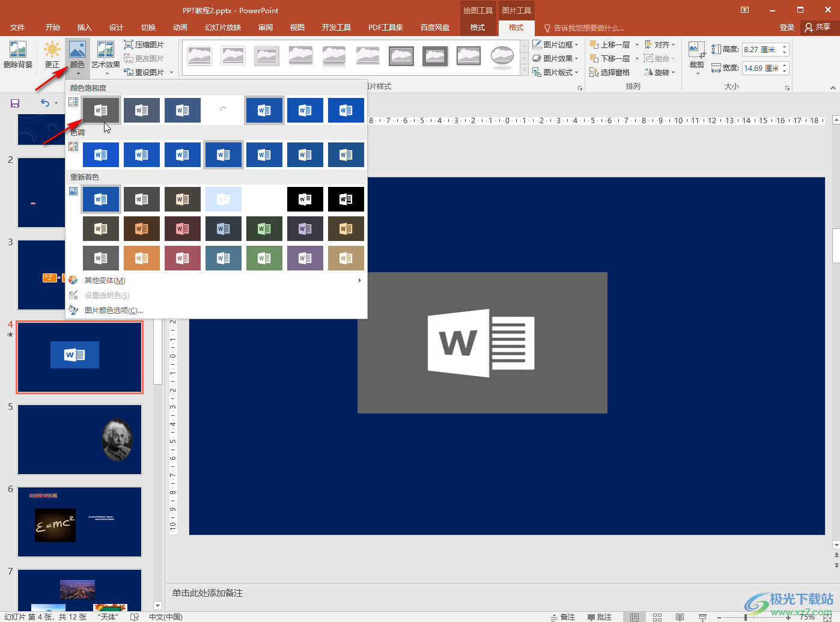Open the Crop (裁剪) tool
The width and height of the screenshot is (840, 622).
[x=697, y=57]
